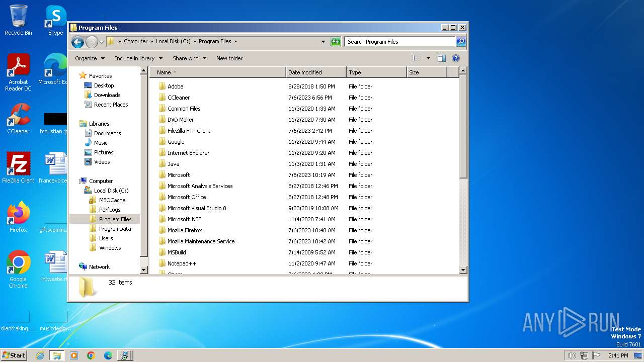Click in the Search Program Files field
Viewport: 644px width, 362px height.
(400, 42)
